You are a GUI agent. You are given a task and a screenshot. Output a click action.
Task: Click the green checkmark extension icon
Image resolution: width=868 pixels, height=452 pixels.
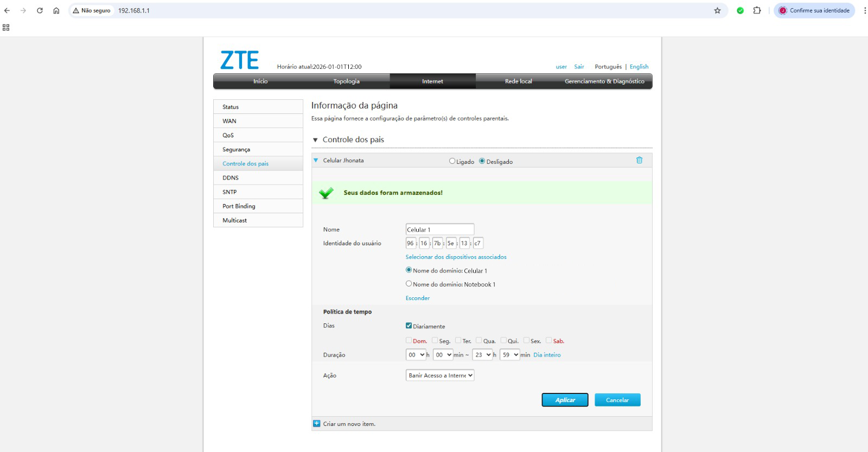point(740,10)
